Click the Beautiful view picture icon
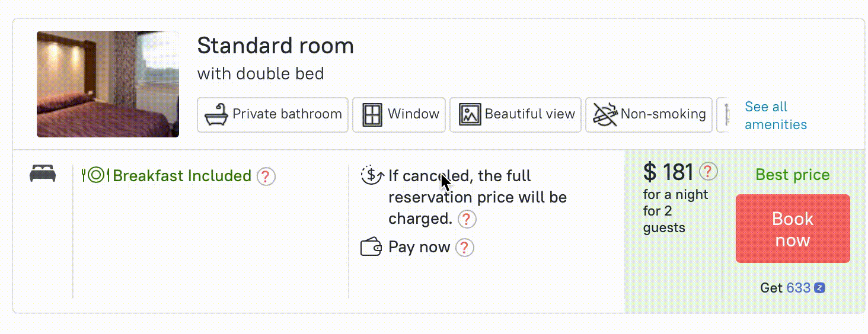This screenshot has height=334, width=868. coord(470,115)
